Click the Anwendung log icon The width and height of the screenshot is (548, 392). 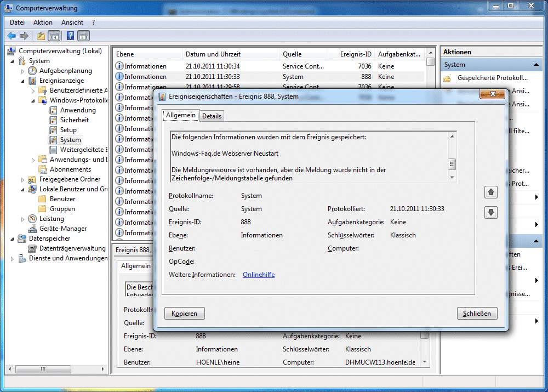pos(53,110)
